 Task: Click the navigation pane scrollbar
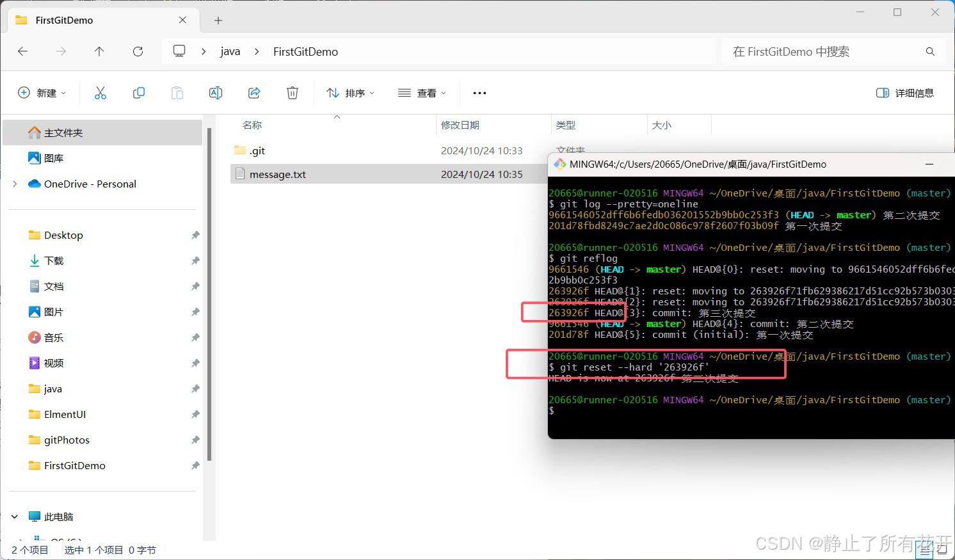pos(209,294)
